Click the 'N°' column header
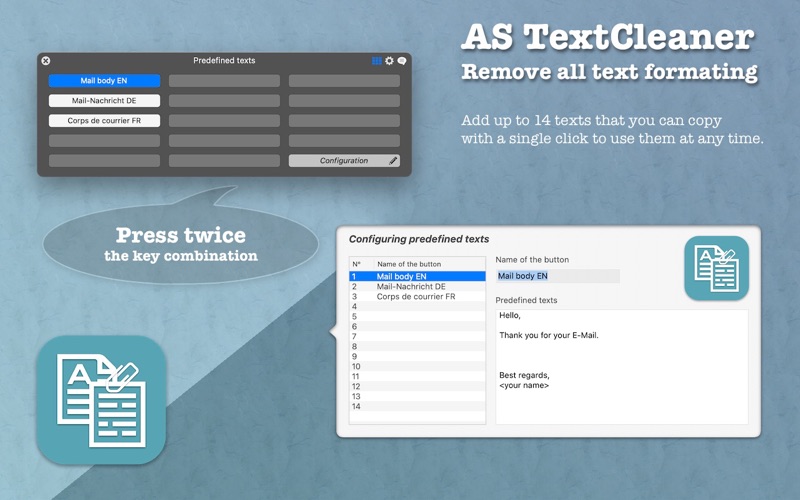The height and width of the screenshot is (500, 800). click(361, 264)
